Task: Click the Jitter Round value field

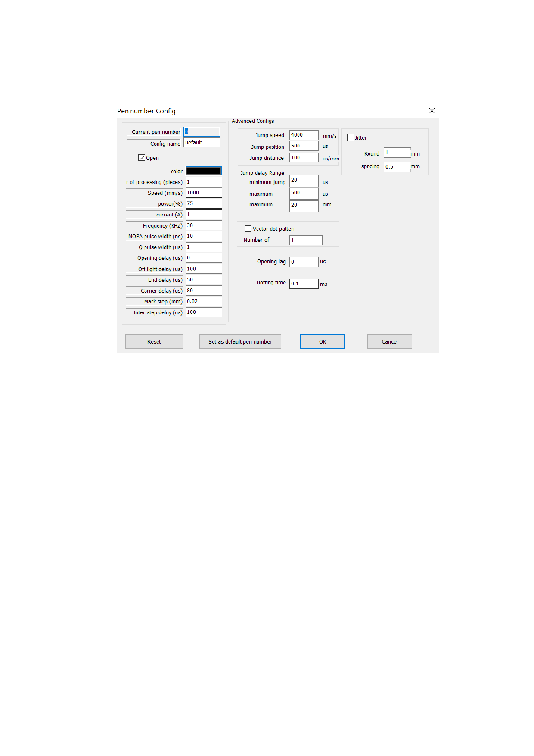Action: click(397, 153)
